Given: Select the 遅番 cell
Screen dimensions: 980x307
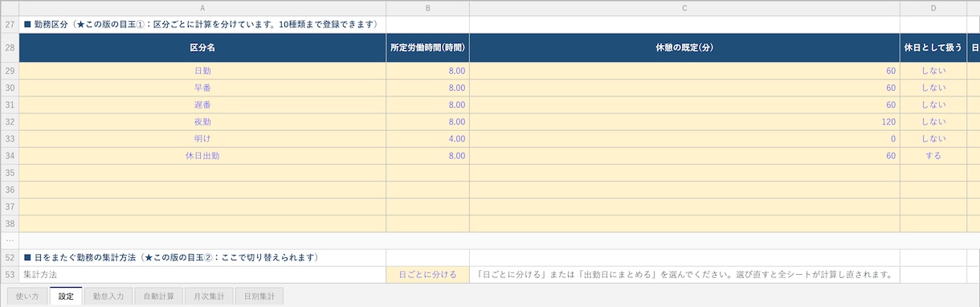Looking at the screenshot, I should coord(202,104).
